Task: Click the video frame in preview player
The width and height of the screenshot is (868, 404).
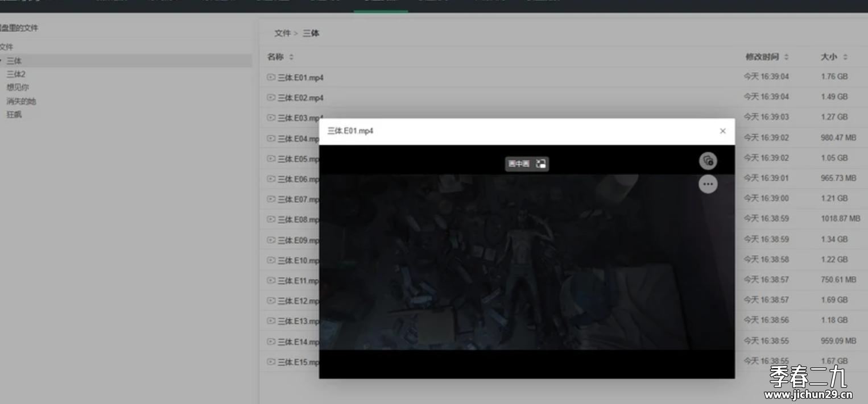Action: pos(527,262)
